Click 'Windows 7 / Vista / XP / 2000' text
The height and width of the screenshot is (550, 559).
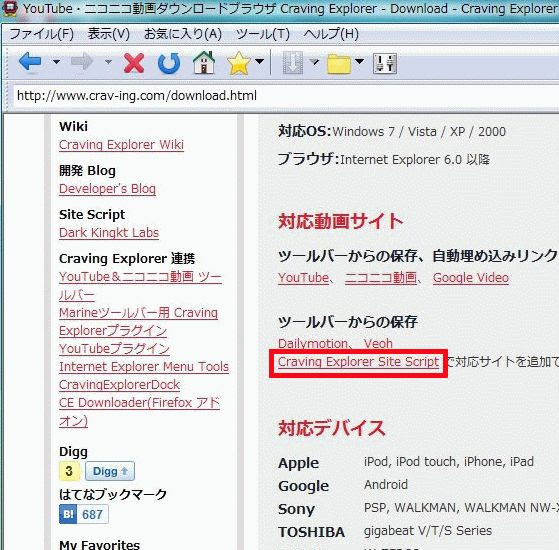click(x=419, y=132)
